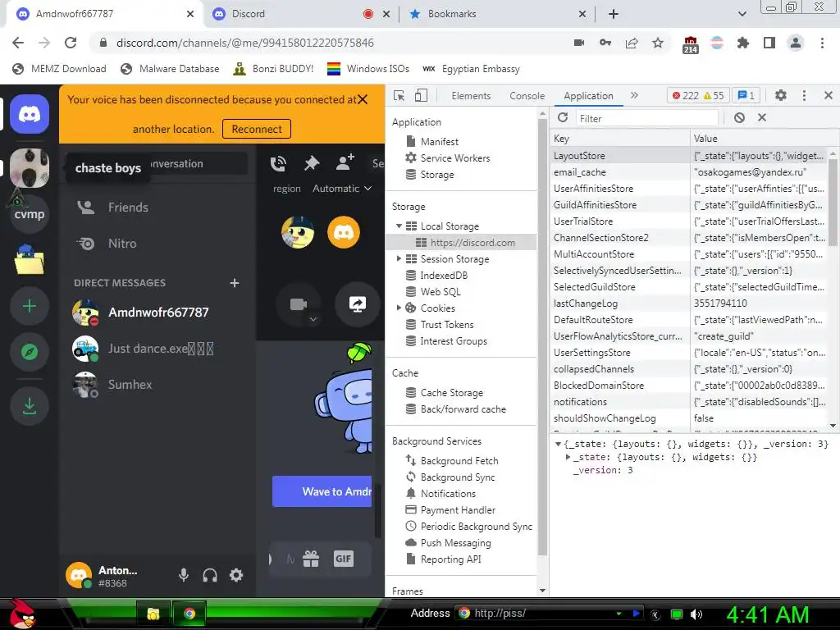This screenshot has height=630, width=840.
Task: Click the Download Apps arrow icon
Action: [x=30, y=406]
